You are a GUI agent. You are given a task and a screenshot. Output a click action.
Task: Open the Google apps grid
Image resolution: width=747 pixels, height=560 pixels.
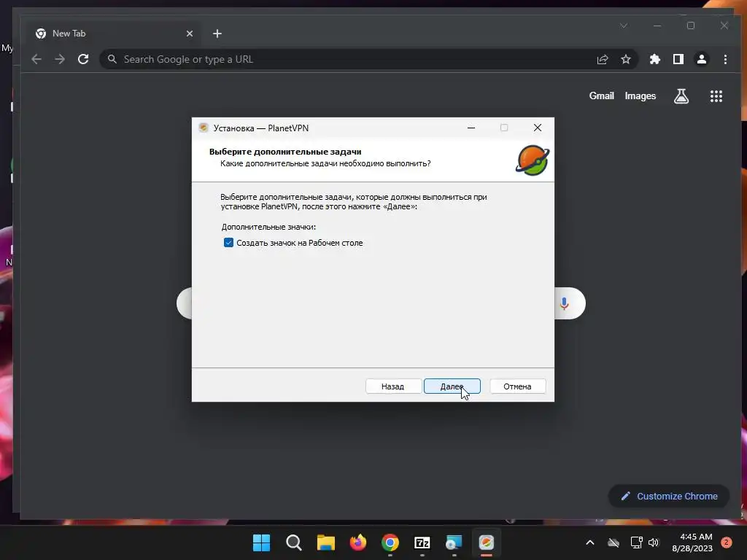pyautogui.click(x=716, y=96)
